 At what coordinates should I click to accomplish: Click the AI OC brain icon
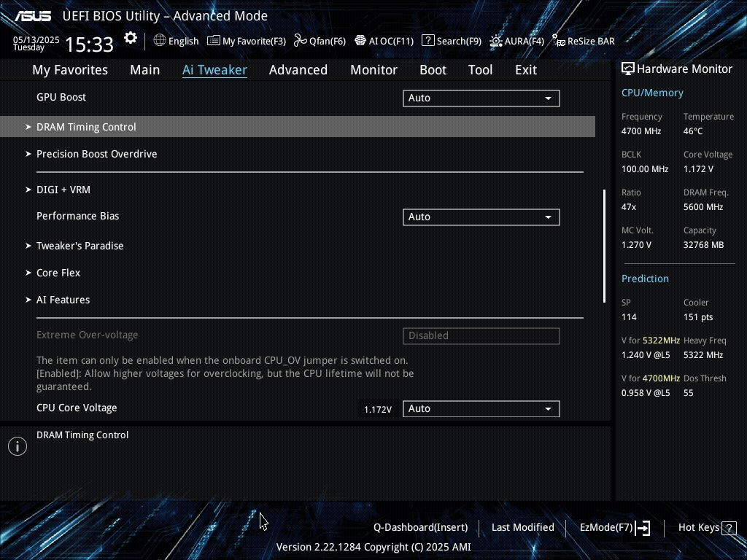click(x=360, y=41)
